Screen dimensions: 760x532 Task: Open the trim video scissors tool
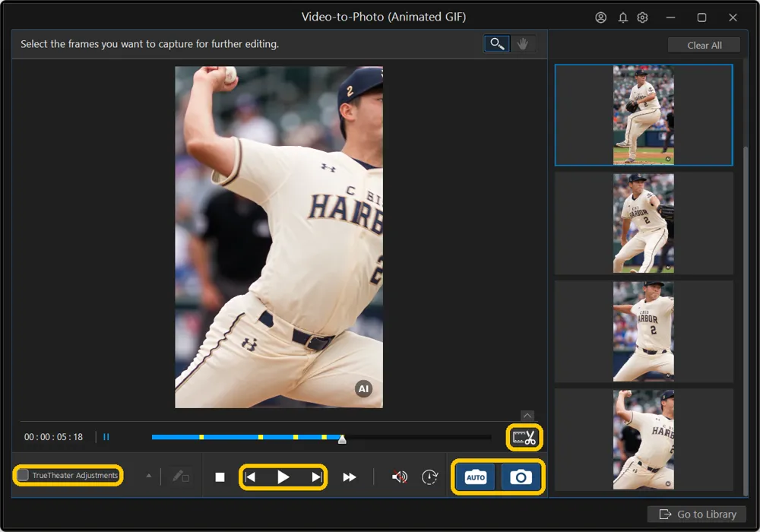pos(524,438)
